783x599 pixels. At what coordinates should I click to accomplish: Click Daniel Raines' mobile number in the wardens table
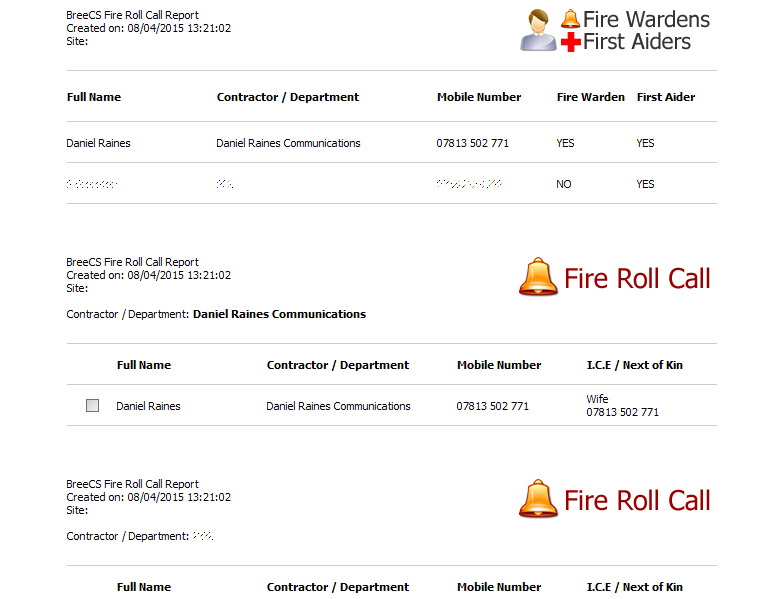[x=472, y=143]
